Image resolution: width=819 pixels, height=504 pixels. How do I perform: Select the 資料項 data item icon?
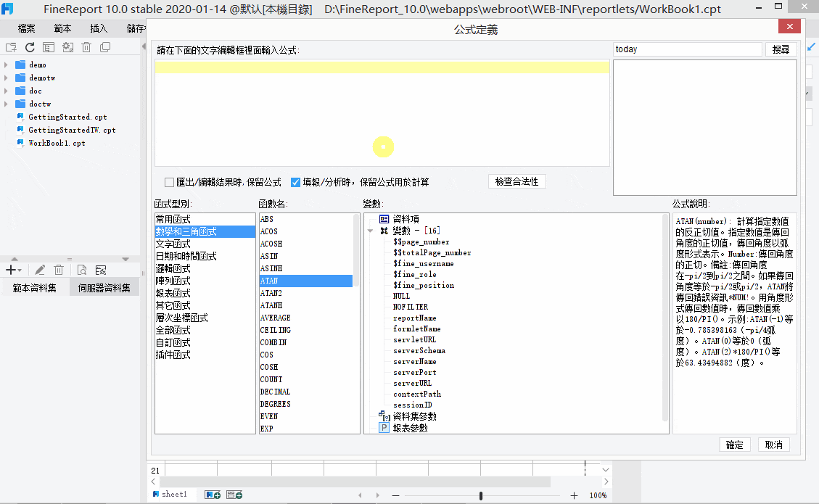[x=384, y=219]
